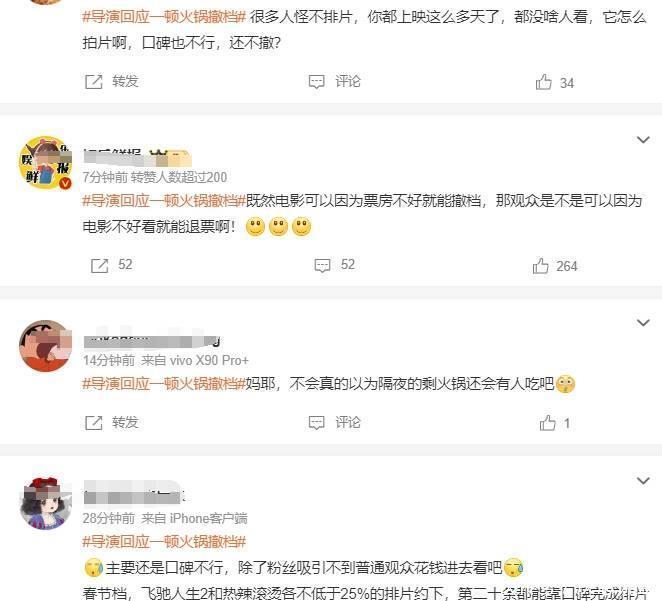
Task: Like the post with 264 likes
Action: (x=554, y=266)
